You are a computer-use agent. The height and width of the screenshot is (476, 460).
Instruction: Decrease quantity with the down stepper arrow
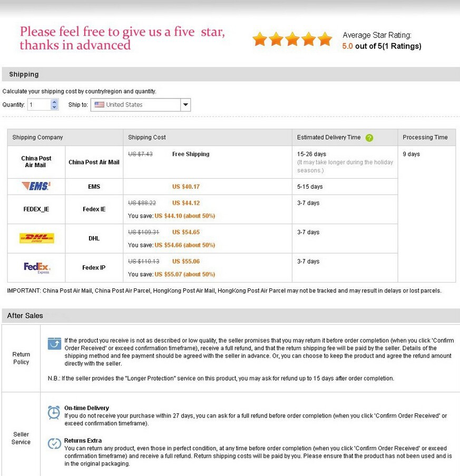[54, 108]
